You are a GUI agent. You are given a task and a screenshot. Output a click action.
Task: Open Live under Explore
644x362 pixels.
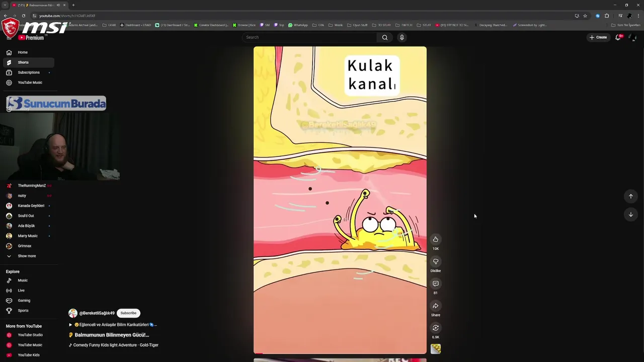pos(28,291)
